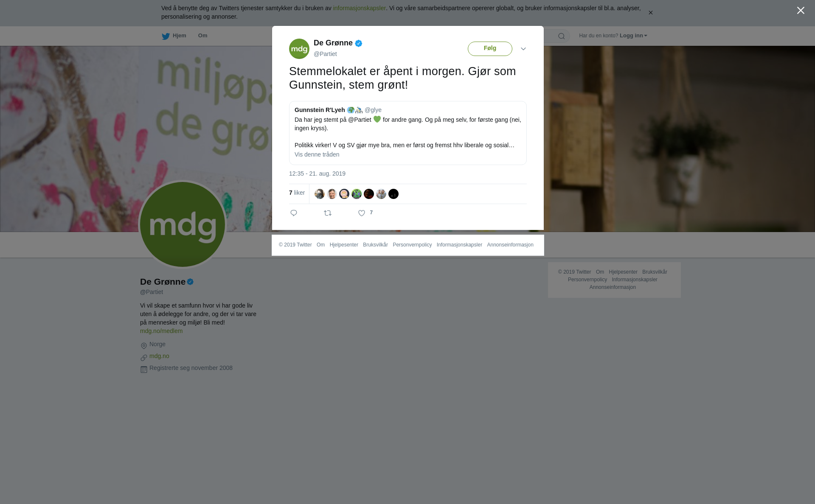Open the 7 liker count
This screenshot has width=815, height=504.
click(297, 193)
